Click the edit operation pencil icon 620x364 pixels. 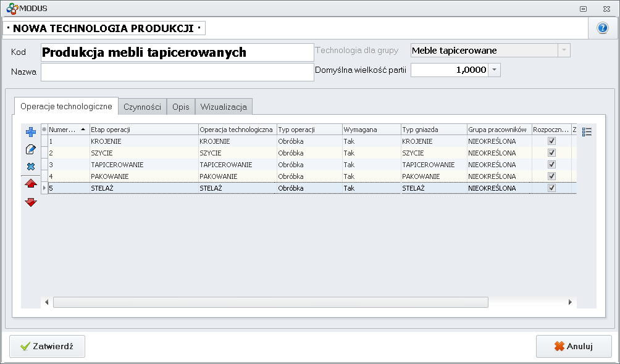pos(31,149)
